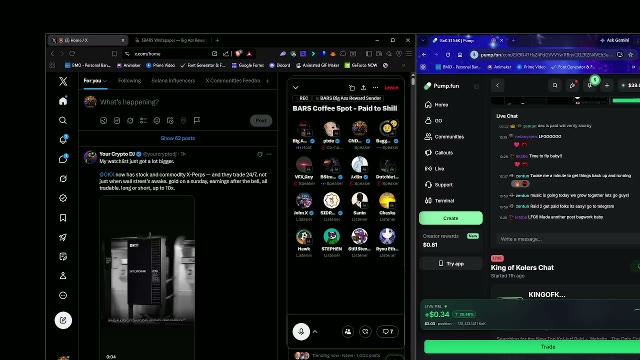Click Ask Gemini in right browser
This screenshot has height=360, width=640.
coord(614,40)
